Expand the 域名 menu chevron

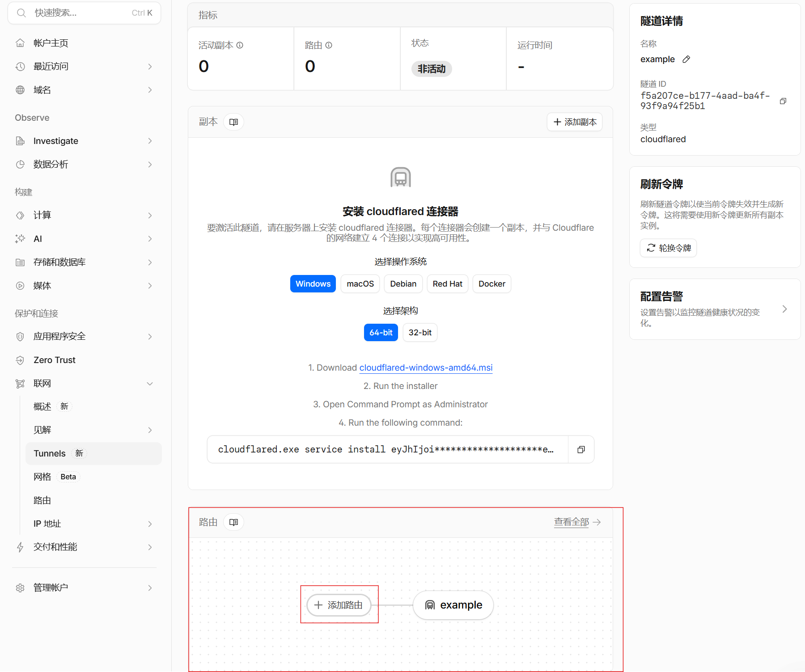(150, 90)
